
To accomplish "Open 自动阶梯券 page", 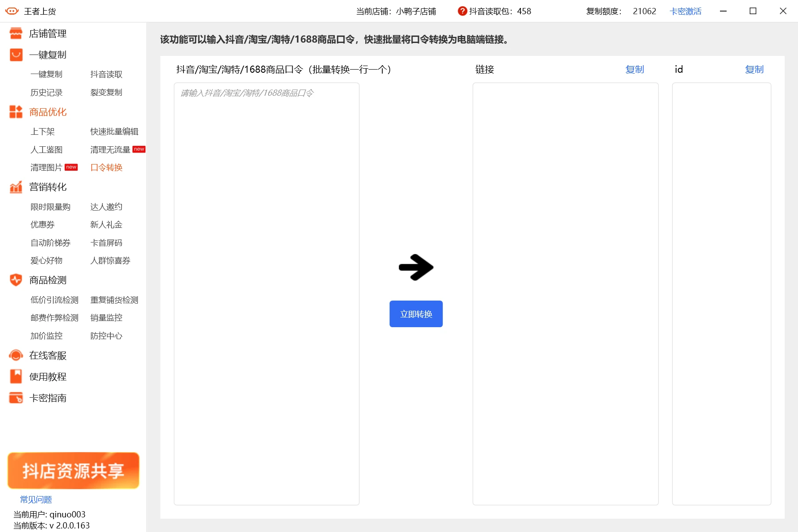I will 51,243.
